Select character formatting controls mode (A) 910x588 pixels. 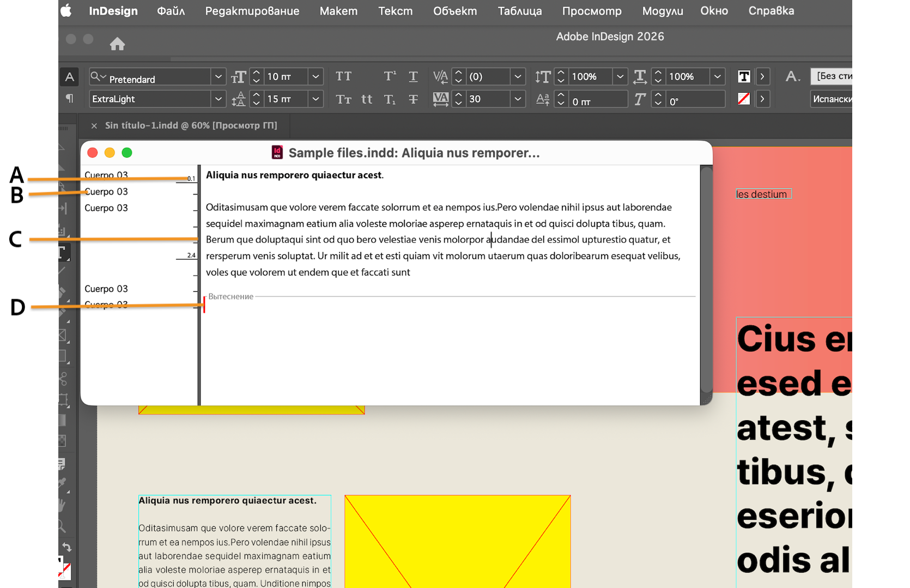69,77
